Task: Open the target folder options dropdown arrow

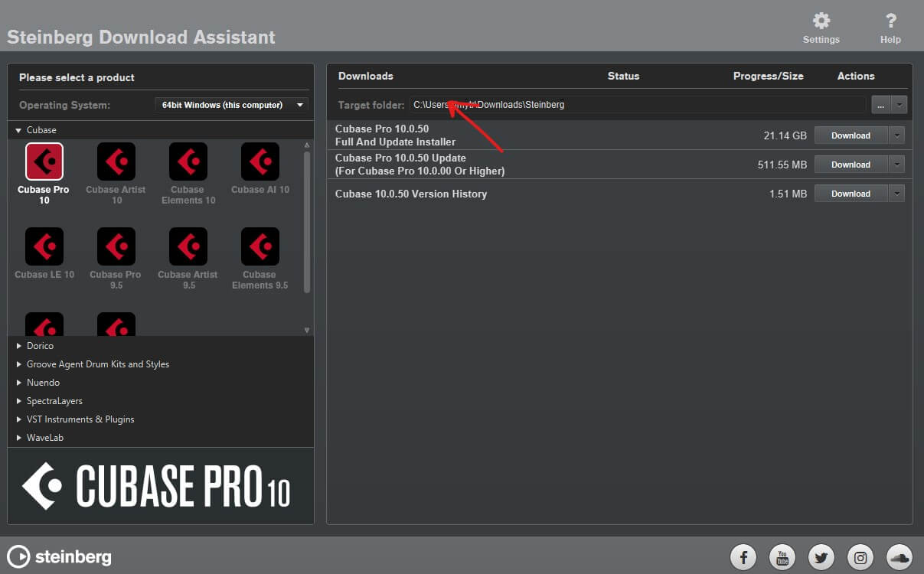Action: coord(900,105)
